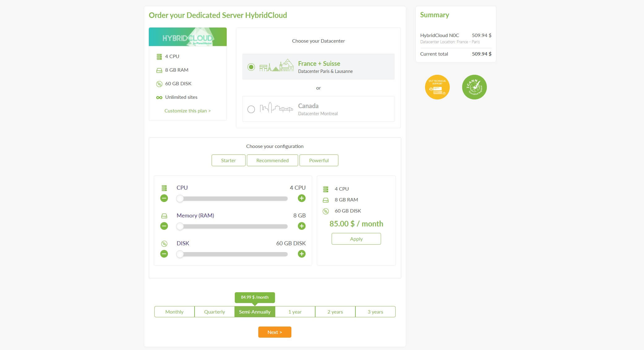Decrease DISK with the minus button
Viewport: 644px width, 350px height.
click(x=164, y=254)
